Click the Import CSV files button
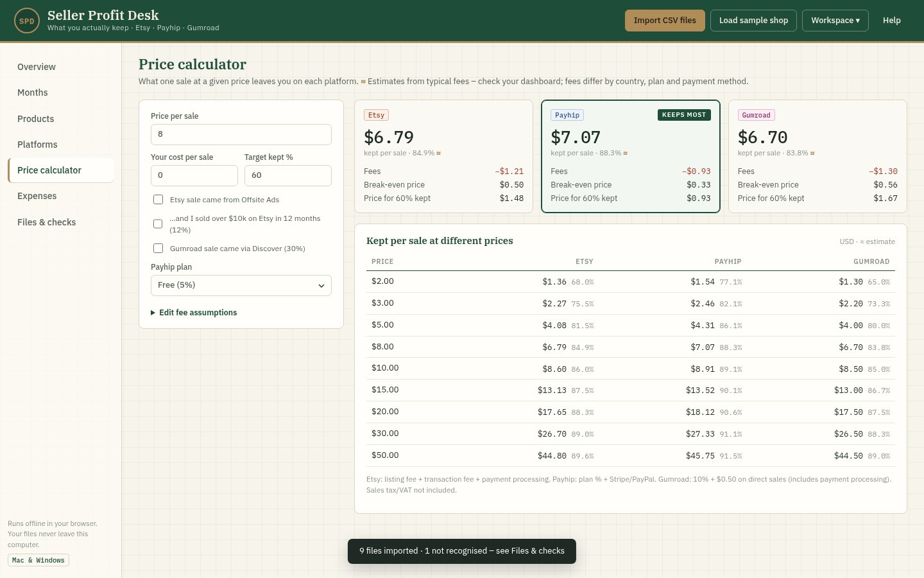Viewport: 924px width, 578px height. coord(665,21)
